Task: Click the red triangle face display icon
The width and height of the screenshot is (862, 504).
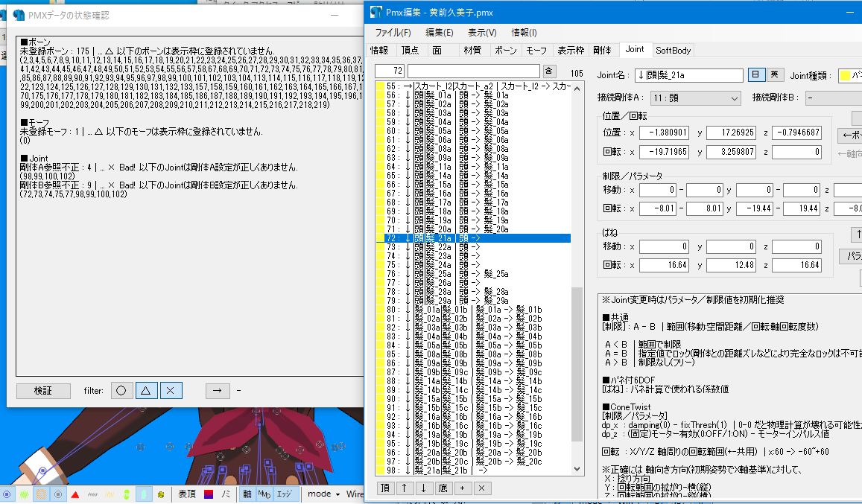Action: point(75,492)
